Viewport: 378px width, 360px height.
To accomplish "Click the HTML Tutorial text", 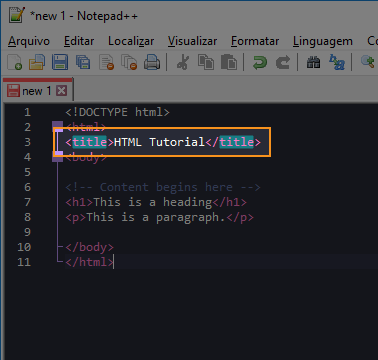I will click(160, 142).
